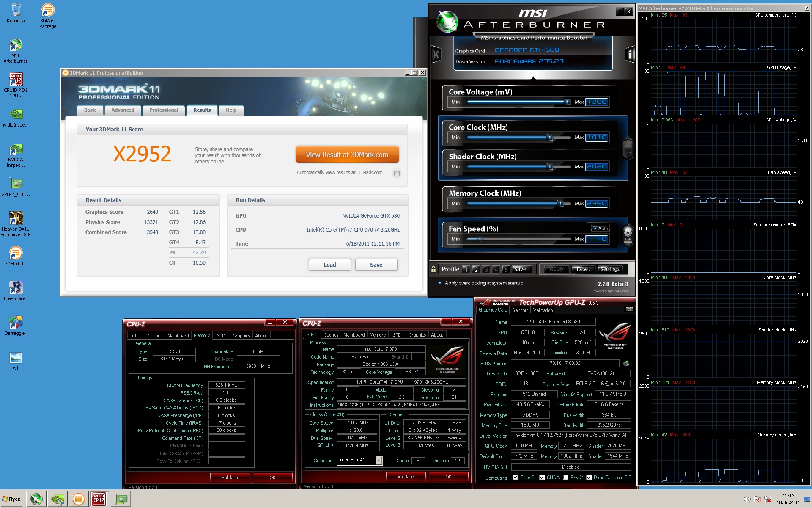Click the Memory Clock slider handle

click(x=561, y=204)
